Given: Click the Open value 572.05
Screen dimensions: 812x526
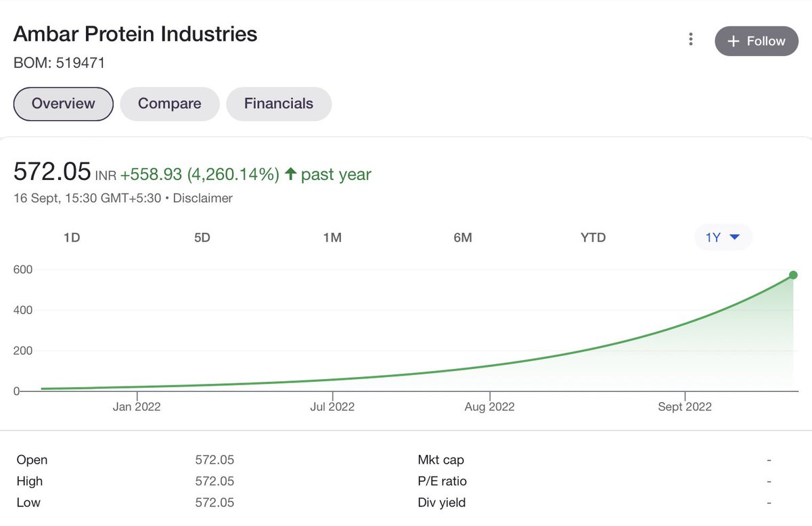Looking at the screenshot, I should click(215, 460).
